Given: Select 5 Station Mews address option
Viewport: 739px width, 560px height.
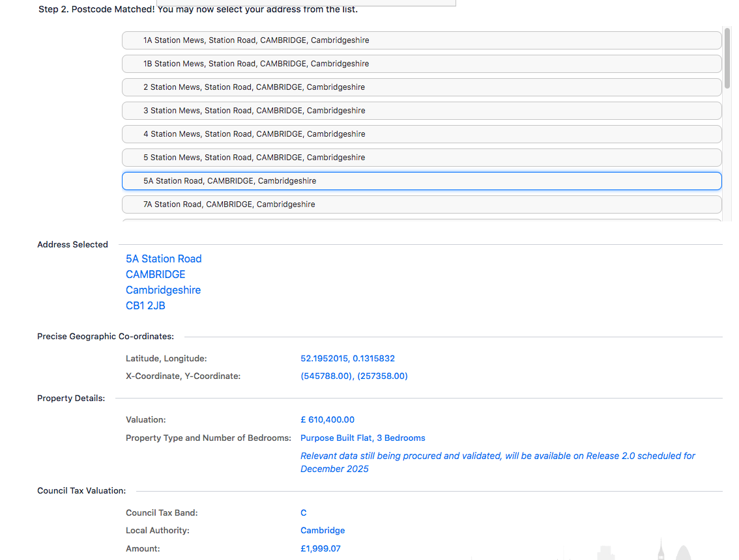Looking at the screenshot, I should 421,158.
